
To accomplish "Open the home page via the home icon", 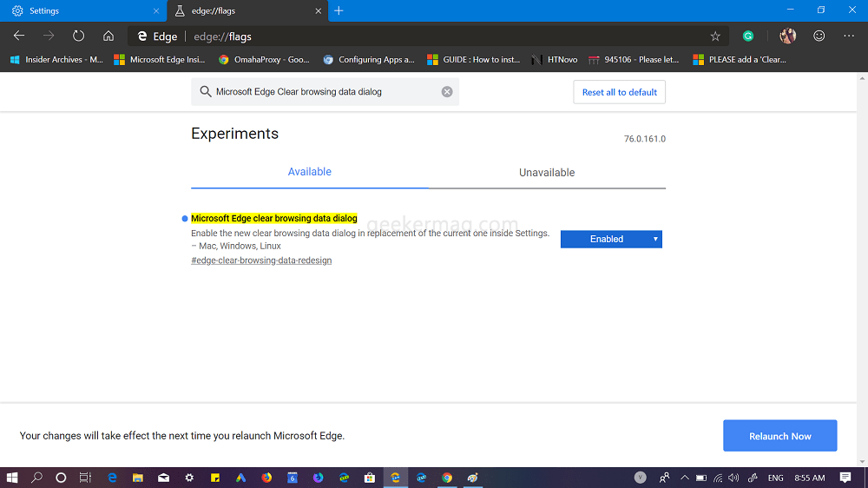I will (x=108, y=36).
